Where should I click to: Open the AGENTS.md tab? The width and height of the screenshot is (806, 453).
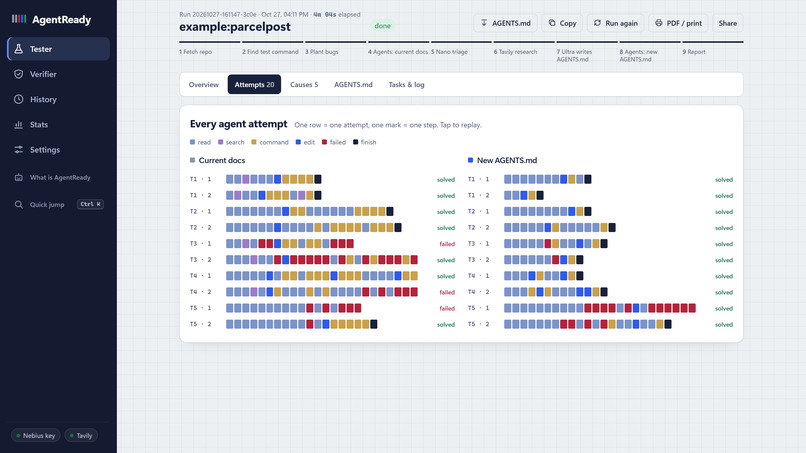pos(353,84)
